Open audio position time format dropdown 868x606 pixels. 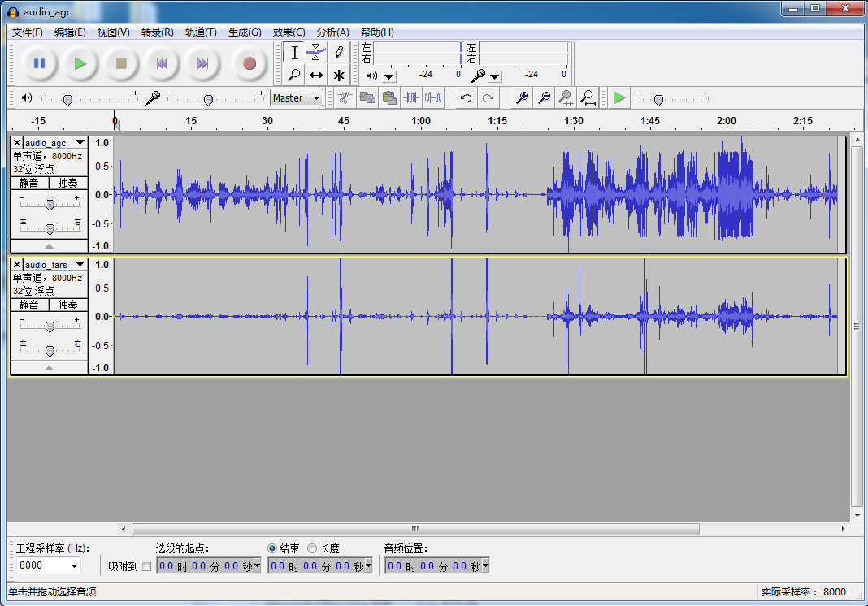[485, 565]
